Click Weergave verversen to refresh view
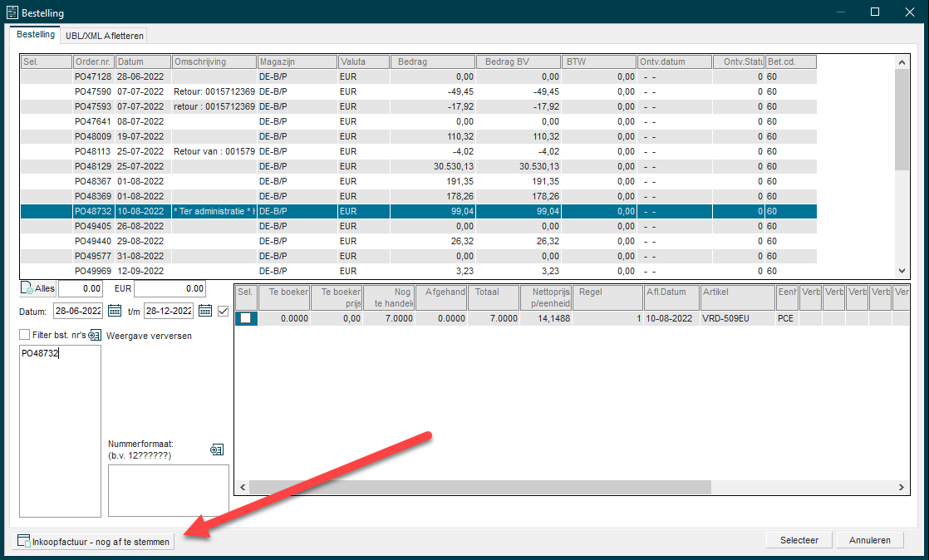 pos(149,336)
